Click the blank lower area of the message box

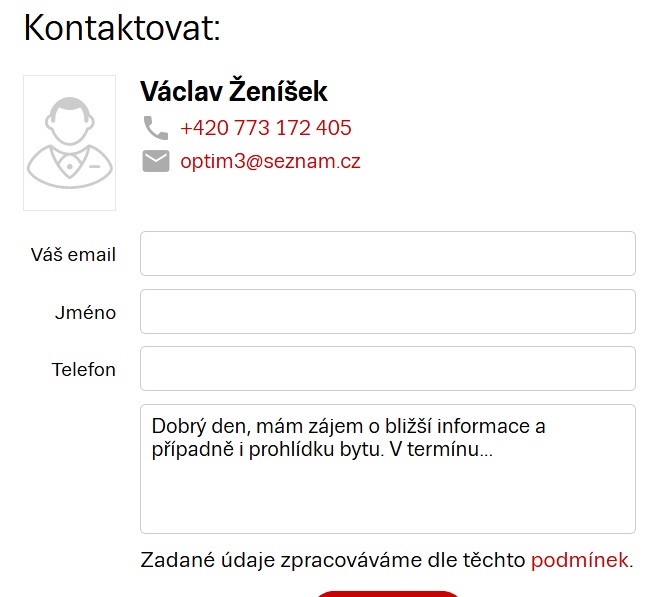point(388,500)
